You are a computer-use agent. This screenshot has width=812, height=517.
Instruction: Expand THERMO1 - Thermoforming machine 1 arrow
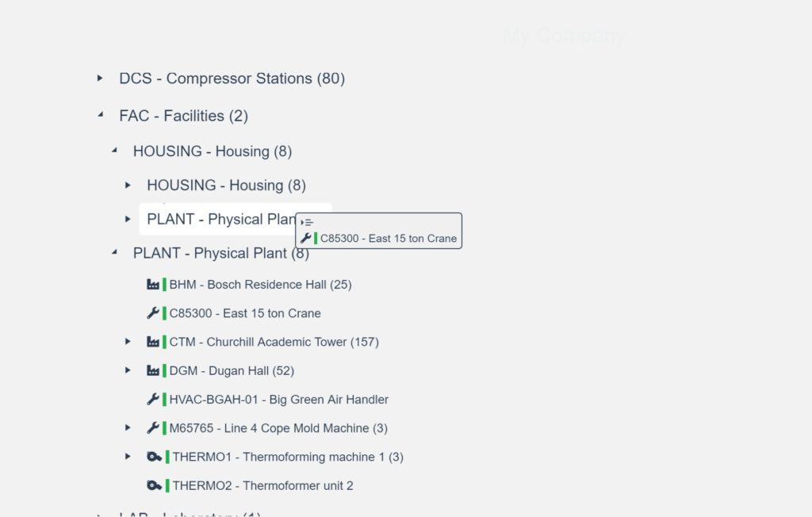(x=128, y=457)
